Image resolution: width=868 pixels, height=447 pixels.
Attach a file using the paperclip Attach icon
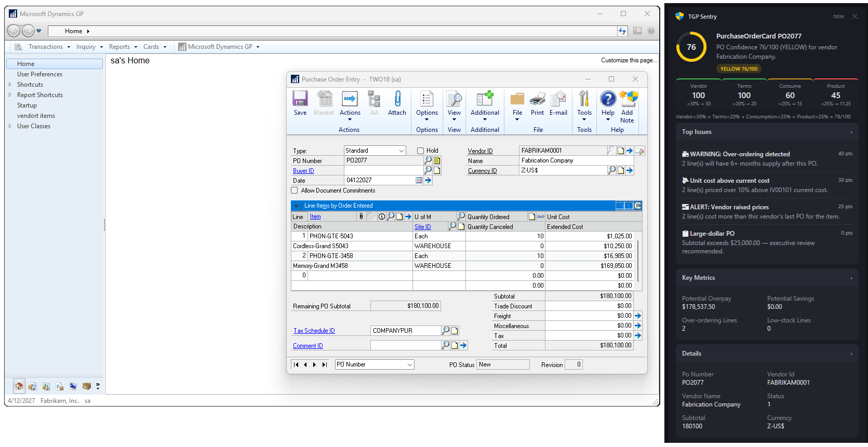[x=397, y=103]
